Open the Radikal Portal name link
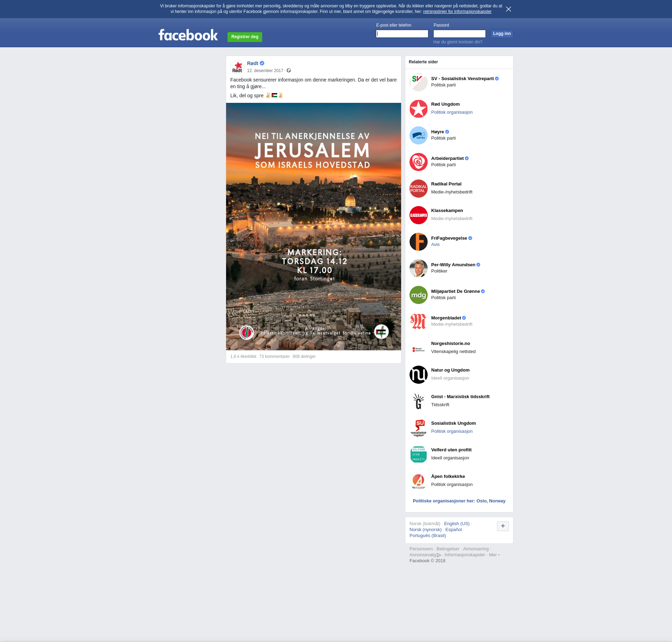The image size is (672, 642). coord(446,184)
